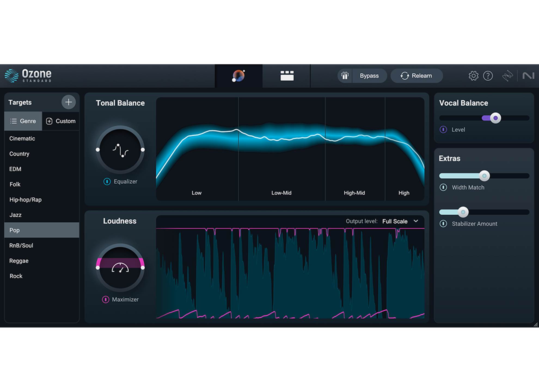Disable the Width Match power toggle
539x392 pixels.
click(443, 187)
